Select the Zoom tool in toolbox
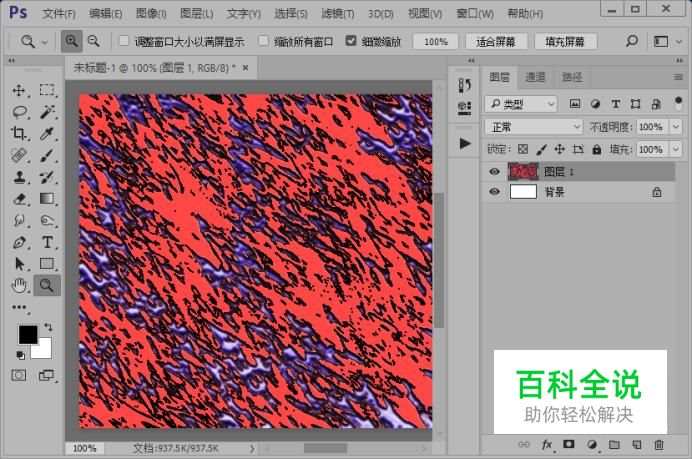Image resolution: width=692 pixels, height=459 pixels. coord(47,286)
